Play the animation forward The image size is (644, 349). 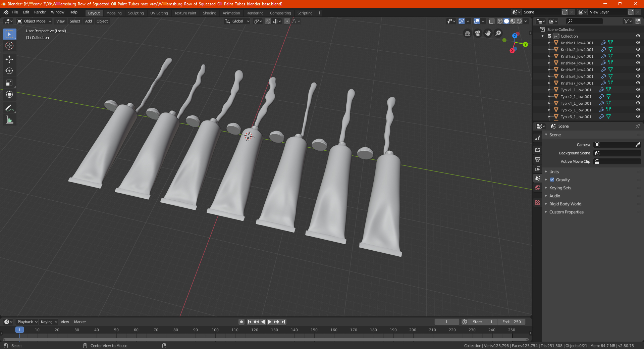coord(269,322)
